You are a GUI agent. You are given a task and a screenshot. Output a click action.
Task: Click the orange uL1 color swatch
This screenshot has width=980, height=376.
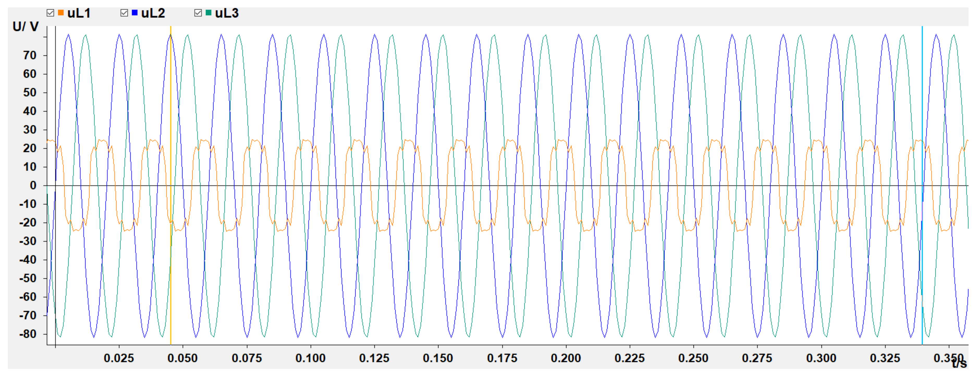(x=61, y=12)
